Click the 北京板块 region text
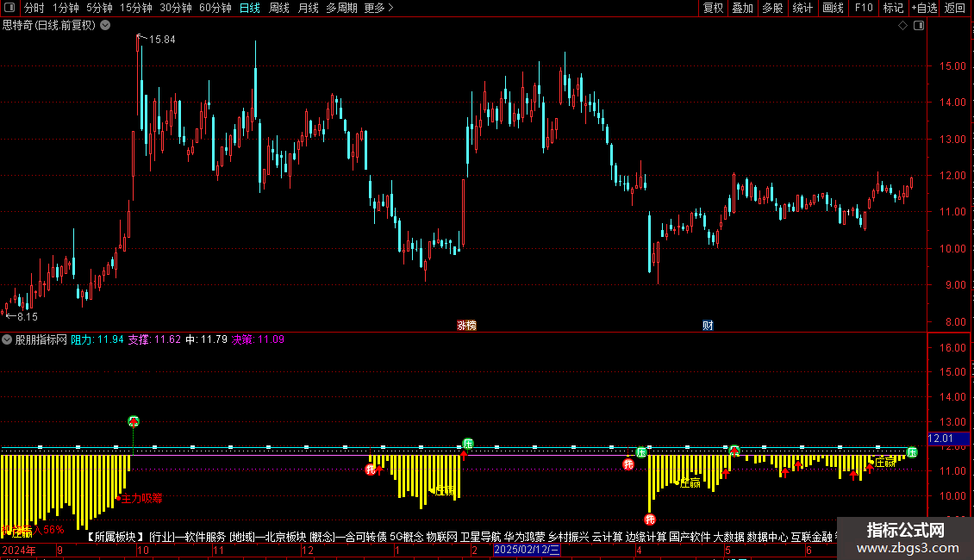974x560 pixels. coord(286,537)
